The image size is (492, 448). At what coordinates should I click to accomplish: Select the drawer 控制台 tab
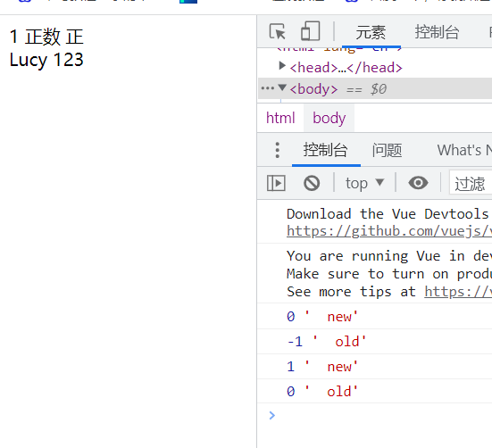(x=325, y=150)
